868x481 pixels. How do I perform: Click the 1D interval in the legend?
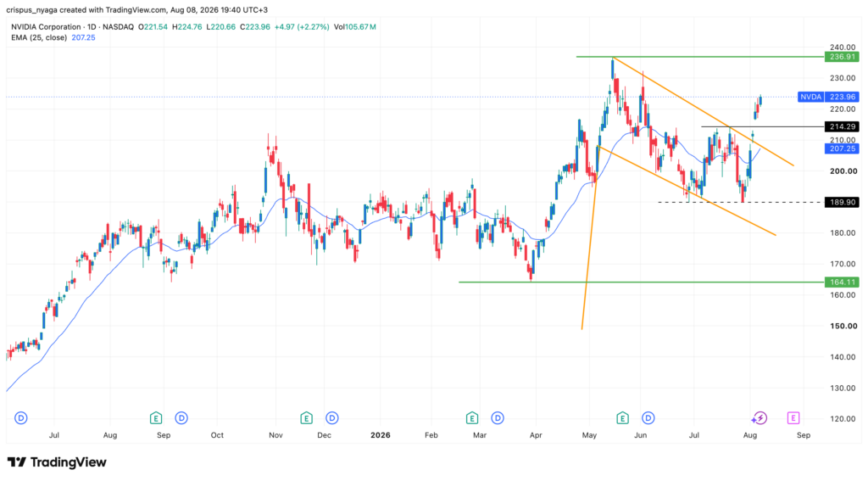(x=93, y=26)
